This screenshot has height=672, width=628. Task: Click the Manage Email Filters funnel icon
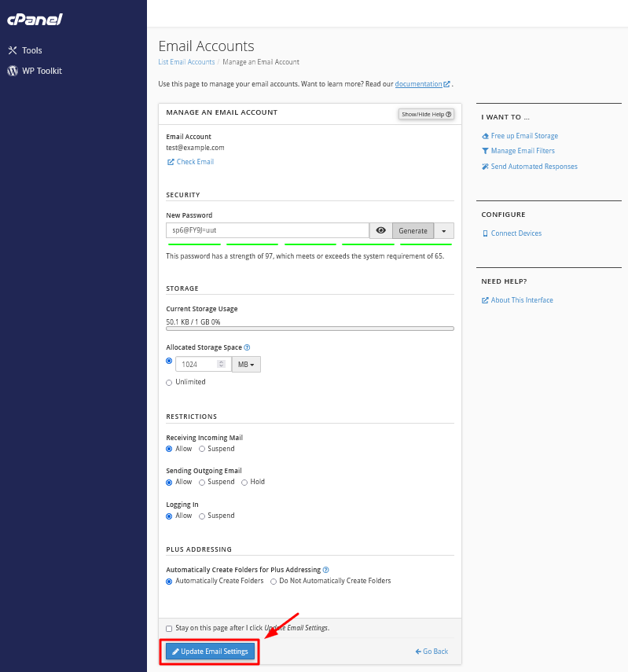(x=485, y=151)
